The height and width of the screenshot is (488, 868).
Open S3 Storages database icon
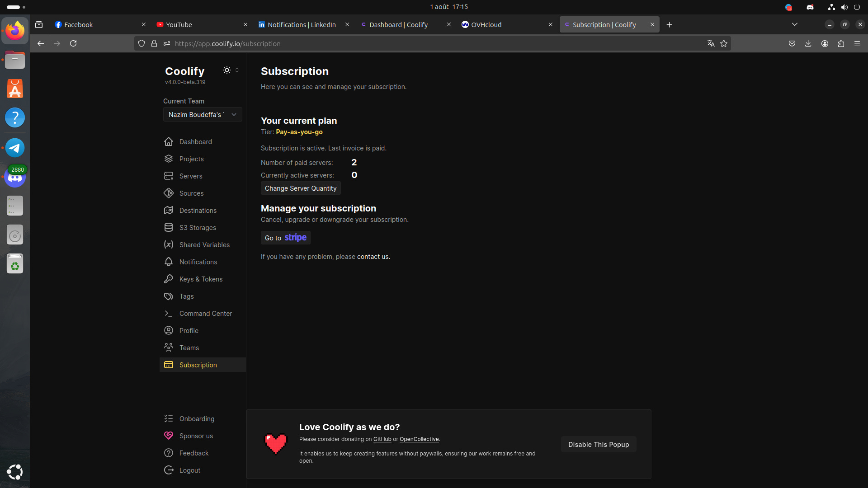[169, 228]
